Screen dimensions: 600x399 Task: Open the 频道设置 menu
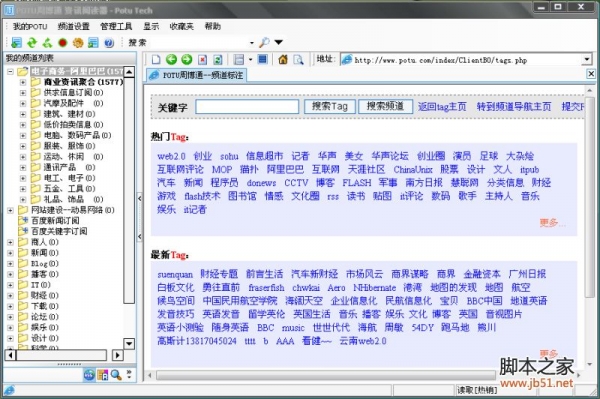pos(73,26)
